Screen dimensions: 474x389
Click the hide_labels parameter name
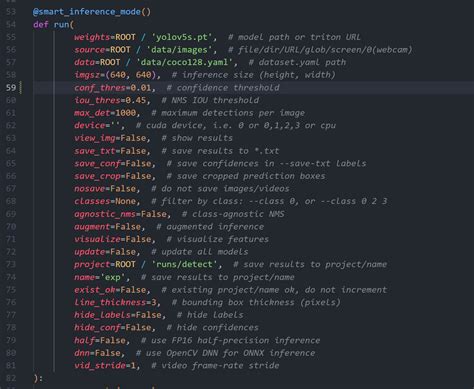pyautogui.click(x=102, y=315)
